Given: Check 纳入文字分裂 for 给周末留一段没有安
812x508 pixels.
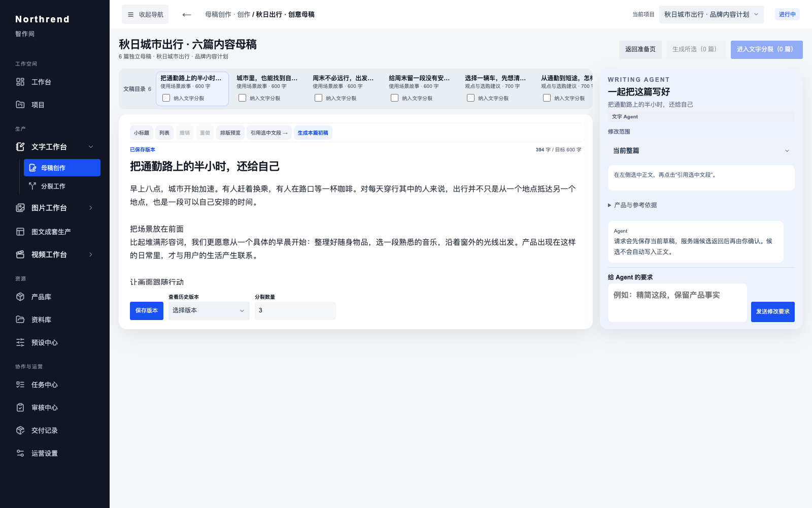Looking at the screenshot, I should pyautogui.click(x=394, y=98).
